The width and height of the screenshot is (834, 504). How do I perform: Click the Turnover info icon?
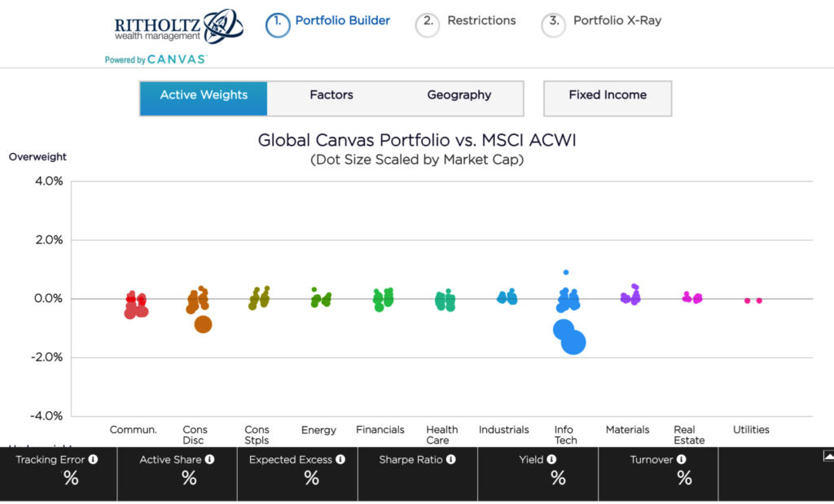[681, 460]
